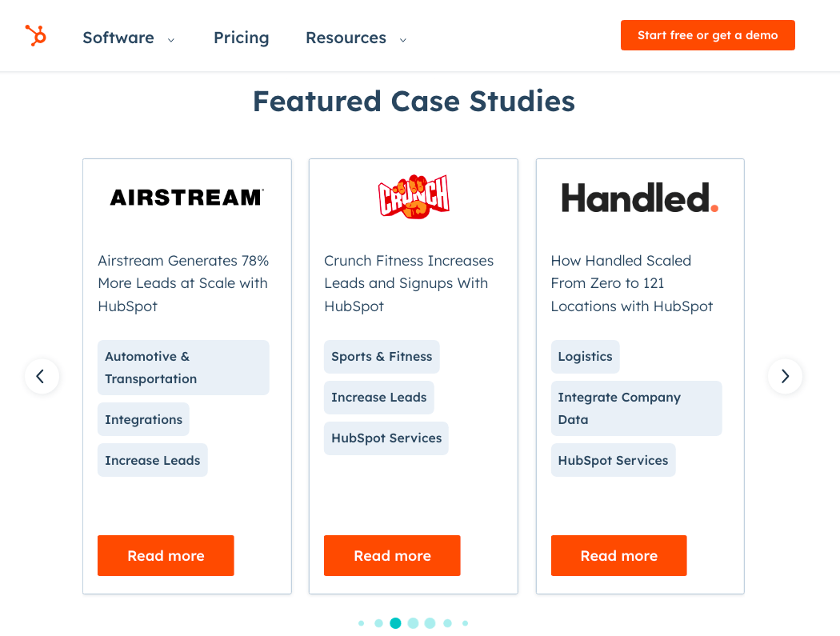Image resolution: width=840 pixels, height=636 pixels.
Task: Advance carousel with the right arrow
Action: coord(785,376)
